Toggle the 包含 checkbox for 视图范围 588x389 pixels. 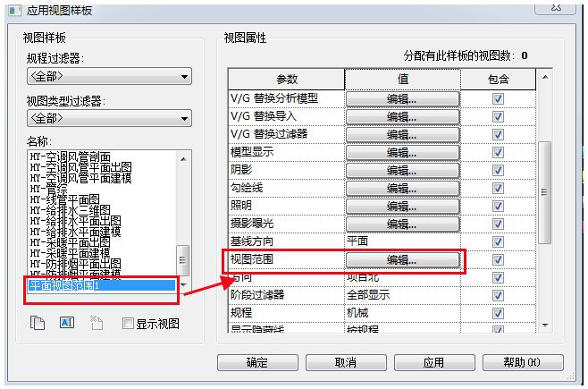[498, 260]
